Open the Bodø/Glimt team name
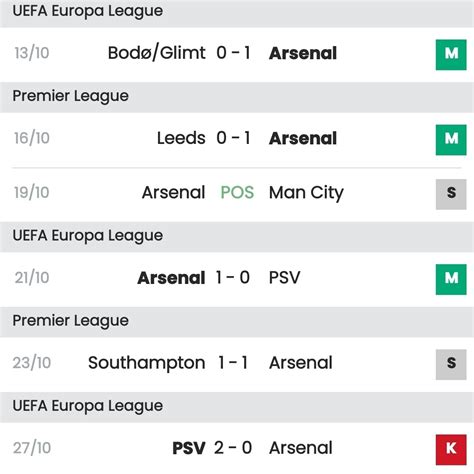This screenshot has height=474, width=474. (x=157, y=53)
